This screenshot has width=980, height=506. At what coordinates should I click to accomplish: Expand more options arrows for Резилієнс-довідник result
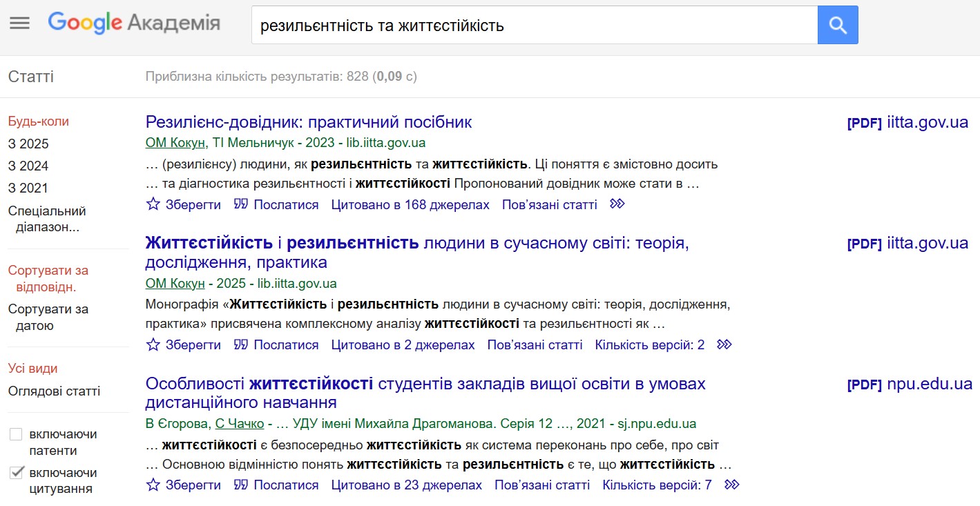coord(617,204)
